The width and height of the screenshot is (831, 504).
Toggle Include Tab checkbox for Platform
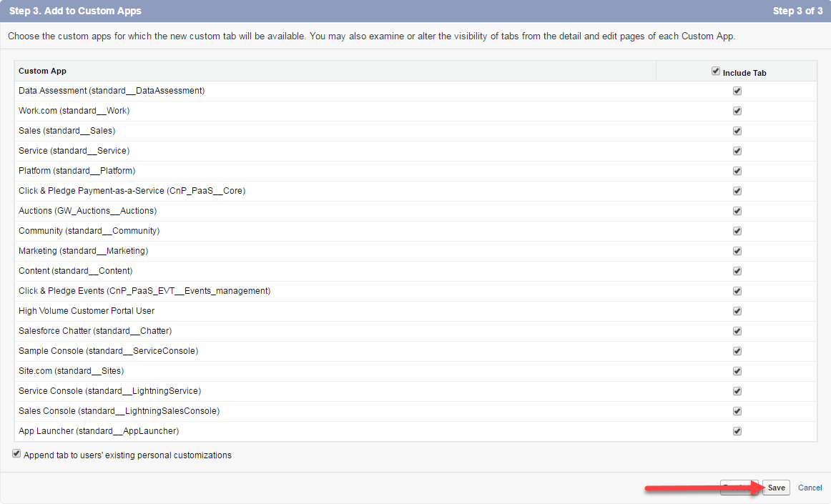[737, 171]
